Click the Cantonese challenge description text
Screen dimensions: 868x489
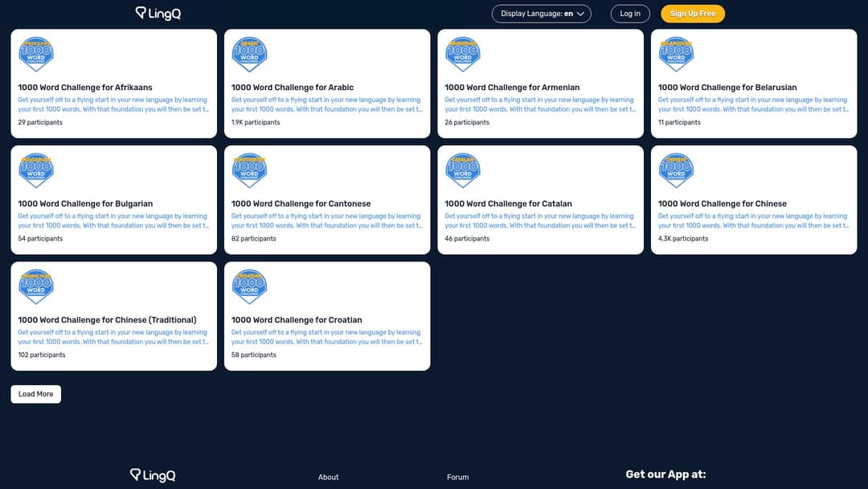(326, 221)
